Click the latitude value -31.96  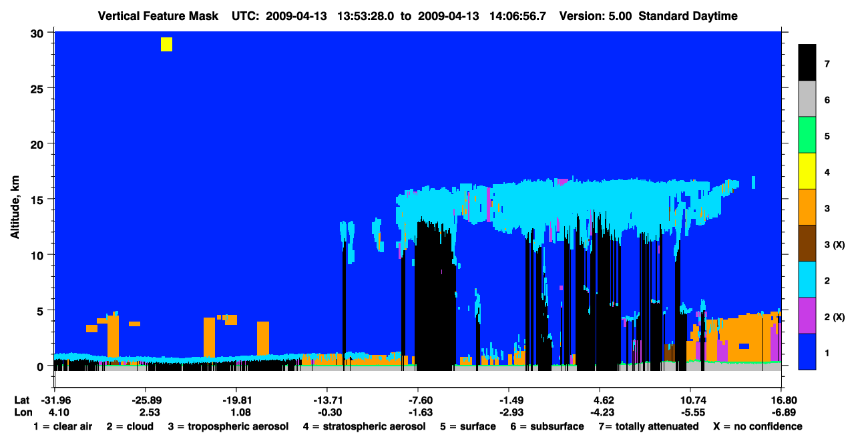pos(55,400)
